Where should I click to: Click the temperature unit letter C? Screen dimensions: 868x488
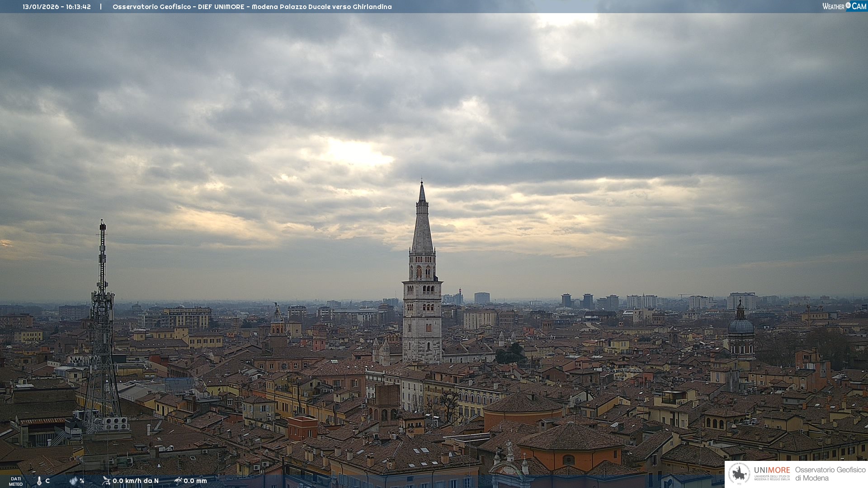pyautogui.click(x=47, y=481)
